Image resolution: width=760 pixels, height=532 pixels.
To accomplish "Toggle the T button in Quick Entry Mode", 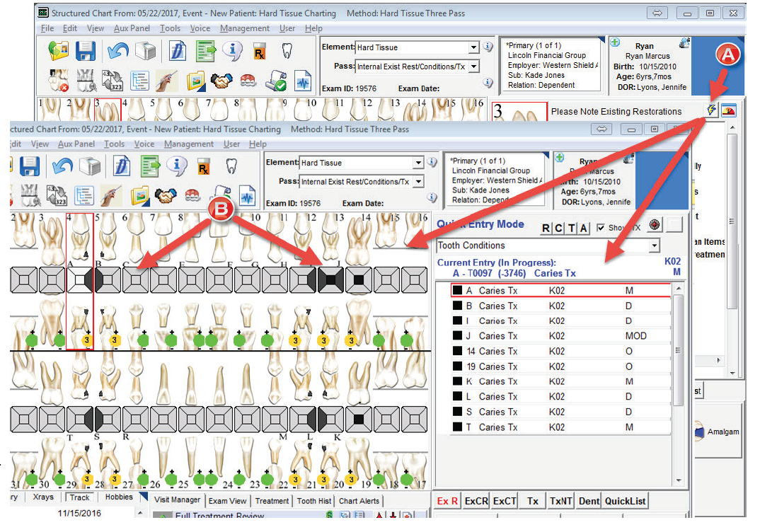I will click(572, 229).
